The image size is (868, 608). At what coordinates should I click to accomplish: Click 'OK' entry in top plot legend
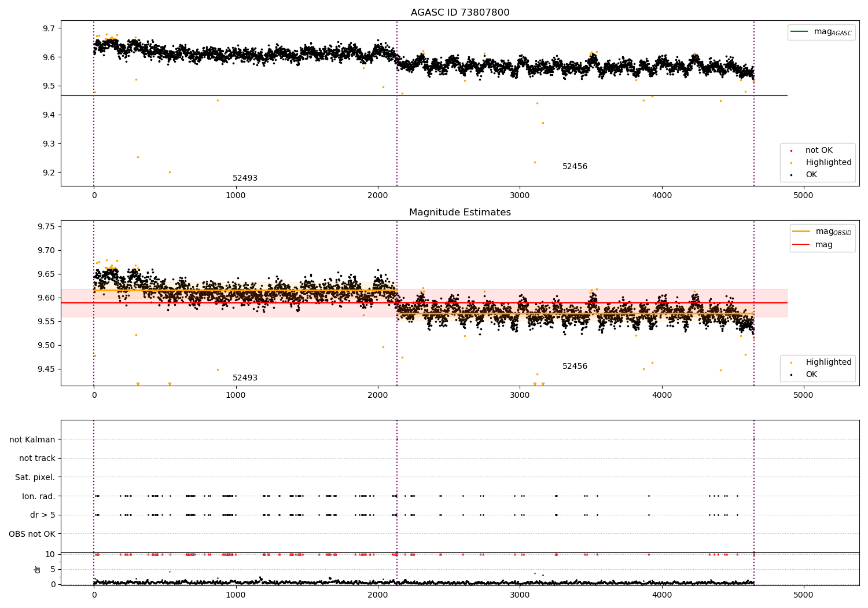(x=811, y=175)
